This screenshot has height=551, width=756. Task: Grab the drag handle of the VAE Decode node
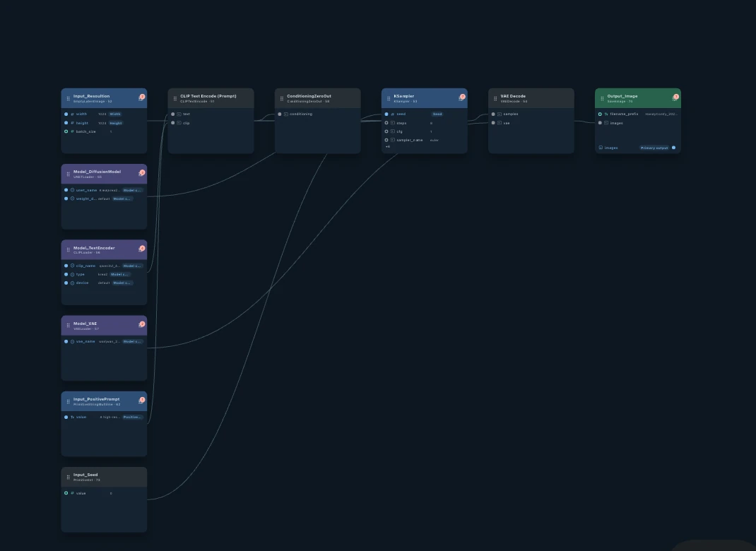coord(495,98)
